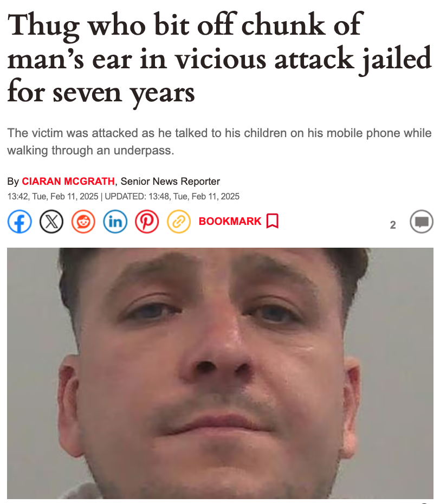Image resolution: width=440 pixels, height=504 pixels.
Task: Click the UPDATED 13:48 timestamp
Action: 172,196
